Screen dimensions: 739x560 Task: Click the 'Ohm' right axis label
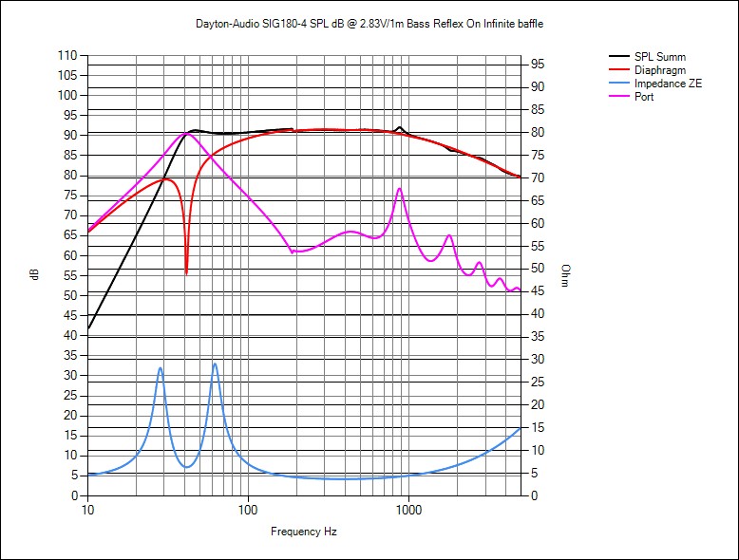(x=565, y=275)
